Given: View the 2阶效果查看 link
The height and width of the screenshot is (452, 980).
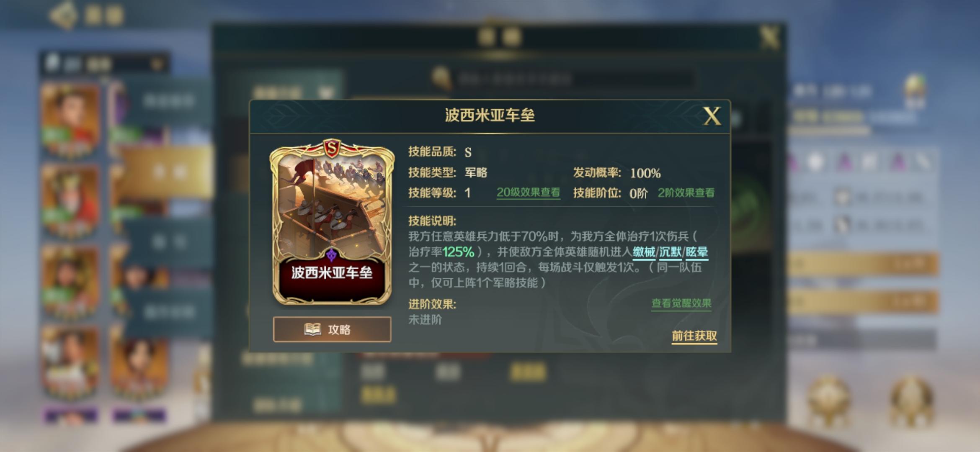Looking at the screenshot, I should 686,193.
